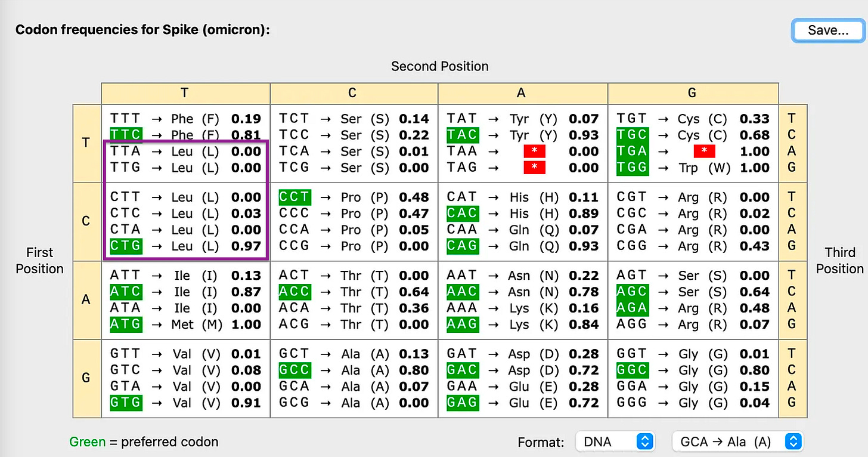
Task: Click the GTC Val 0.08 row
Action: point(185,370)
